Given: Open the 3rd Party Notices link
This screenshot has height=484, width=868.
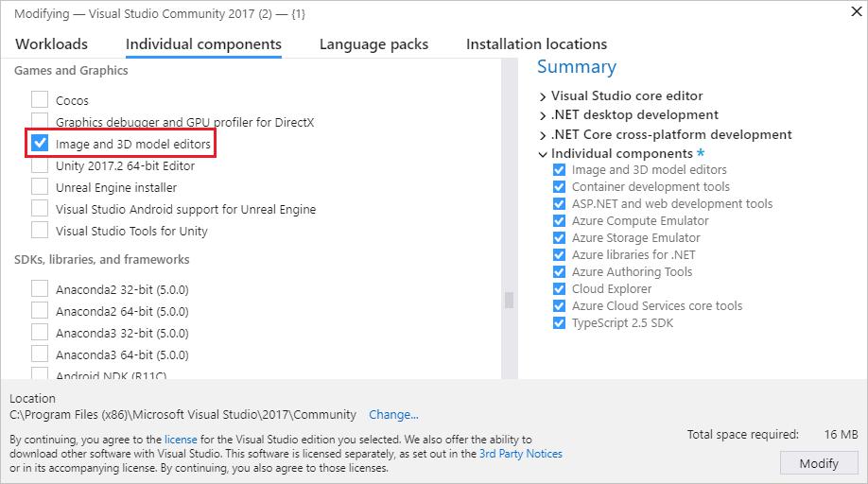Looking at the screenshot, I should click(520, 454).
